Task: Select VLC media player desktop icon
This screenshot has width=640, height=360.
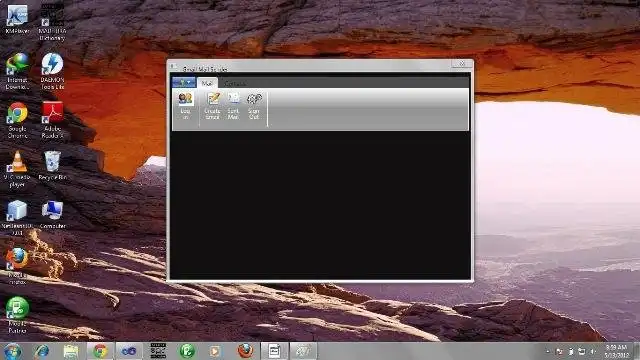Action: (x=17, y=169)
